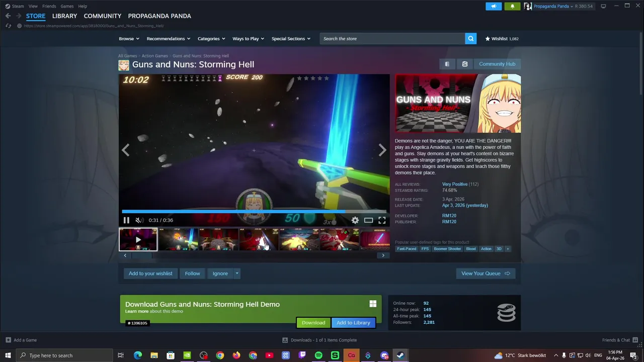The height and width of the screenshot is (362, 644).
Task: Open the RM120 developer link
Action: [449, 216]
